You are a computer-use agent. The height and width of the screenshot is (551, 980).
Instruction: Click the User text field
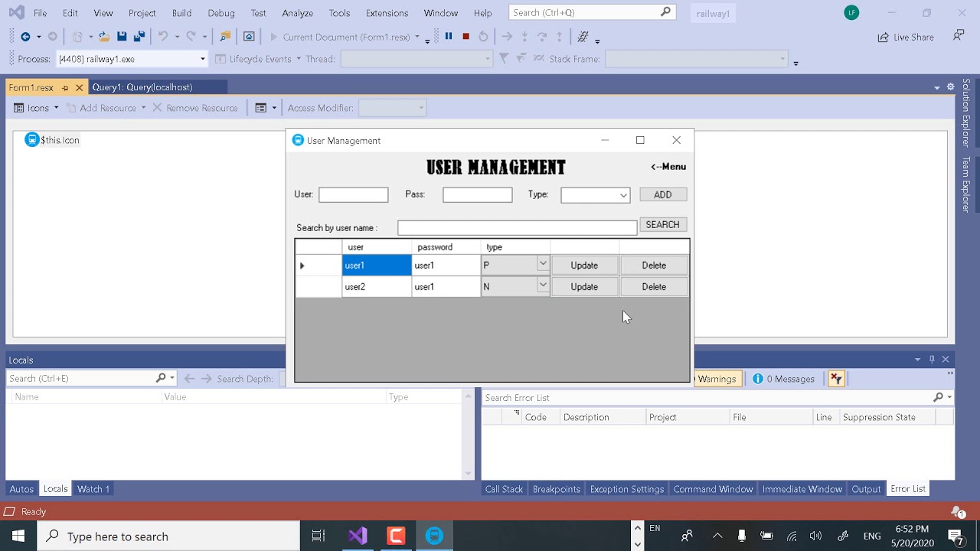[354, 195]
